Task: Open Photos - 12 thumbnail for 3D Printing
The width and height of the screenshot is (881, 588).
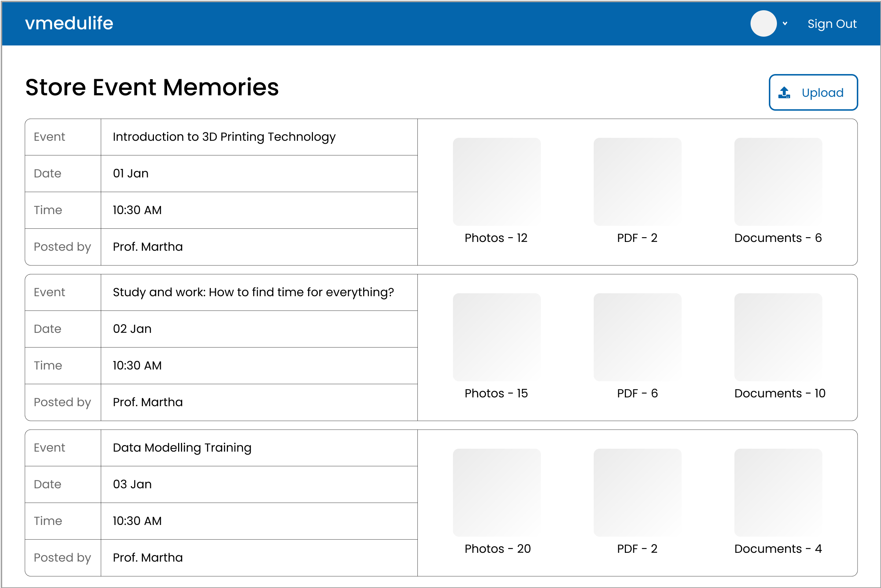Action: coord(497,182)
